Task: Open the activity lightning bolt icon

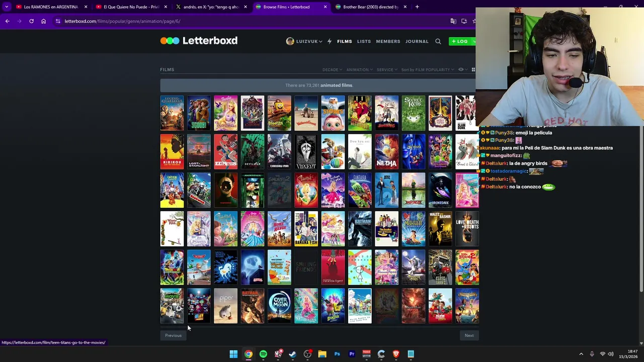Action: (330, 41)
